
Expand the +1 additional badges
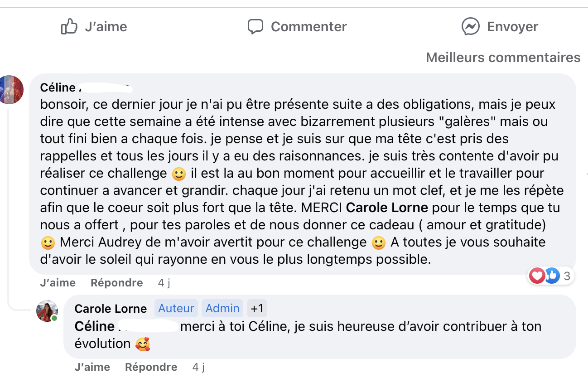257,309
